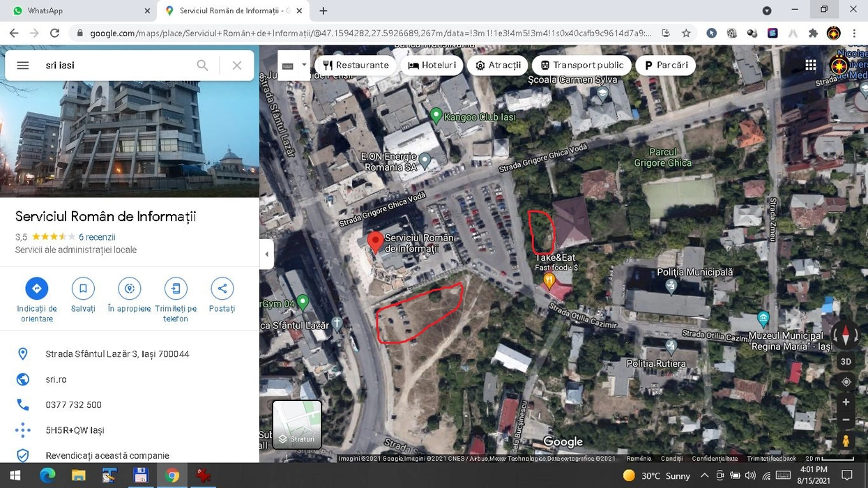Screen dimensions: 868x488
Task: Reload the current page
Action: (55, 33)
